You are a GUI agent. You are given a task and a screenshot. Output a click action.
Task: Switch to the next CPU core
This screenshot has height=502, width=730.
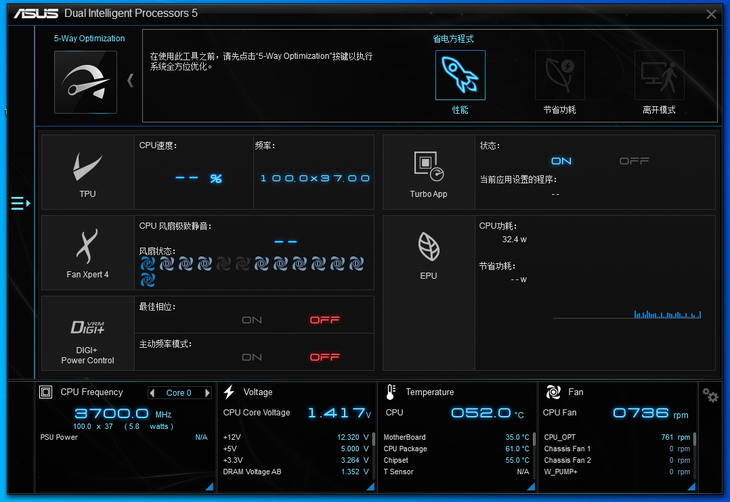[x=207, y=393]
